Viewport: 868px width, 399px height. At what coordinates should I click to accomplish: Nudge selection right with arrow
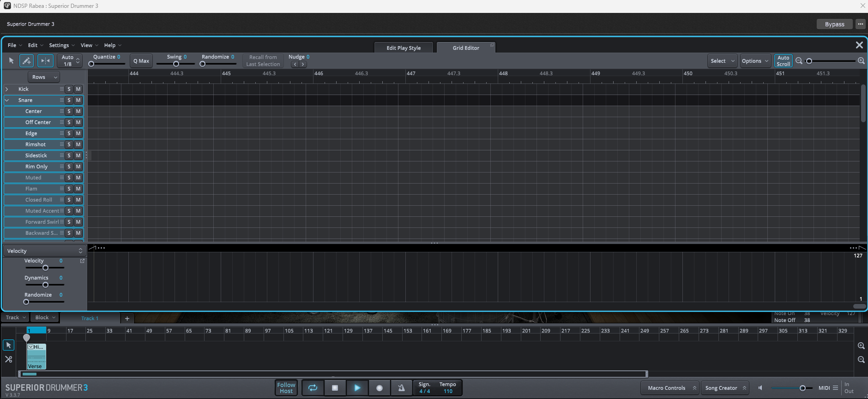[303, 65]
